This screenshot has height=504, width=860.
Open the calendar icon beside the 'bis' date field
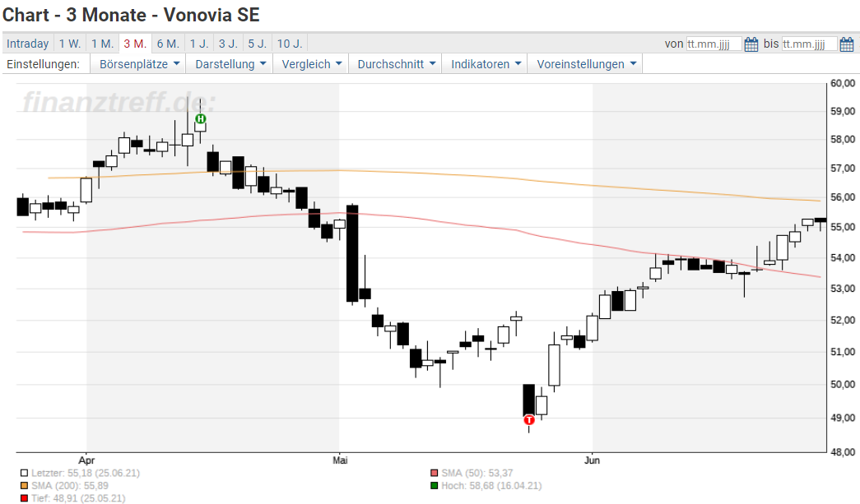click(x=847, y=44)
